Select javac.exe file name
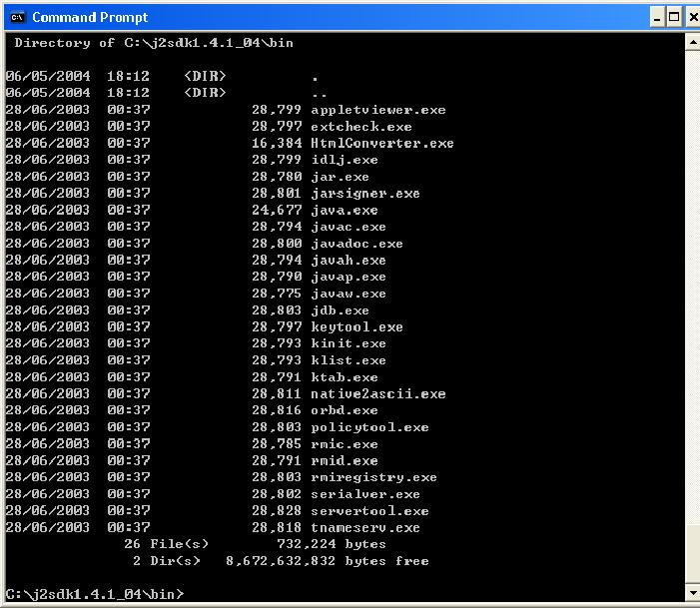Viewport: 700px width, 608px height. pos(349,227)
